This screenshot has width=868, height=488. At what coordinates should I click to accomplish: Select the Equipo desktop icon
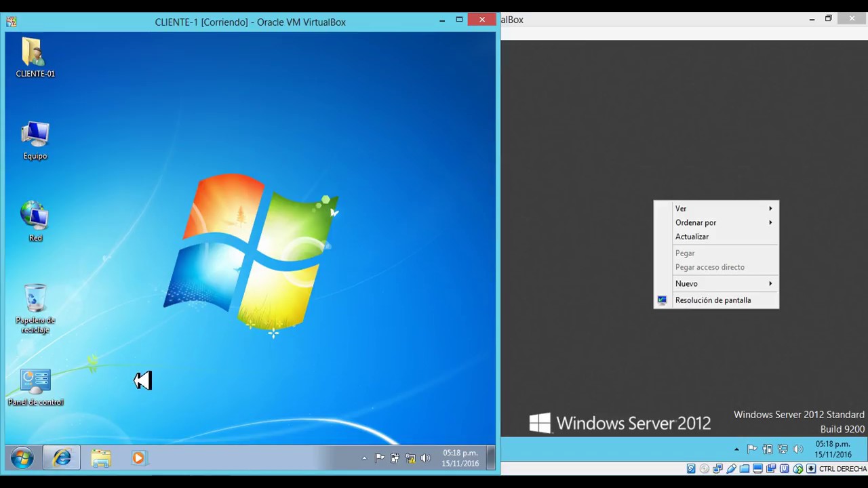coord(35,141)
